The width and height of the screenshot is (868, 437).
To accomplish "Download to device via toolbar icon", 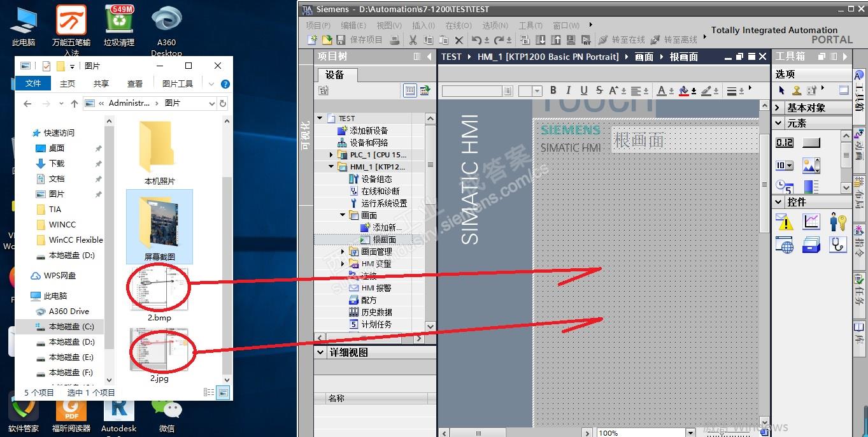I will coord(541,39).
